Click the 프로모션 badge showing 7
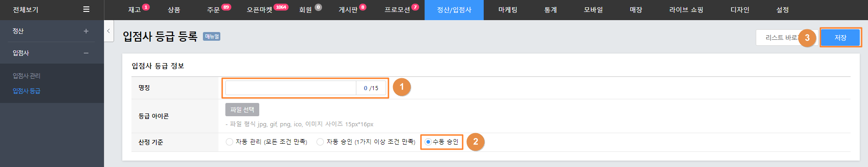This screenshot has height=167, width=868. point(415,7)
